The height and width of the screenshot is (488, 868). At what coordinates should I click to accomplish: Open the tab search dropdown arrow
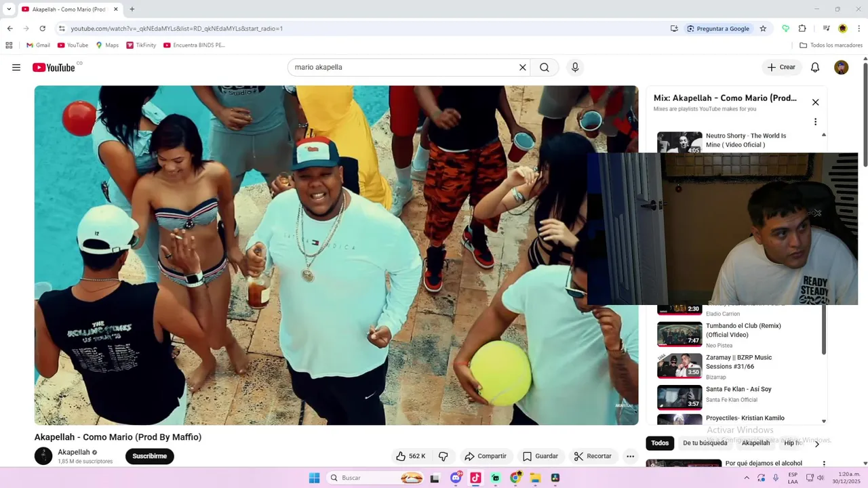[x=9, y=9]
